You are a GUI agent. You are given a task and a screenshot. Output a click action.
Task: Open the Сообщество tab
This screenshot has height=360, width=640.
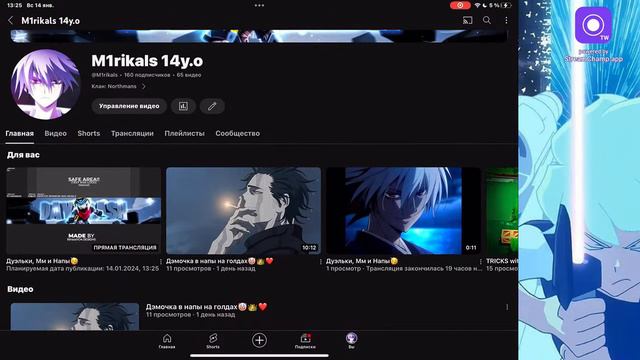tap(238, 133)
